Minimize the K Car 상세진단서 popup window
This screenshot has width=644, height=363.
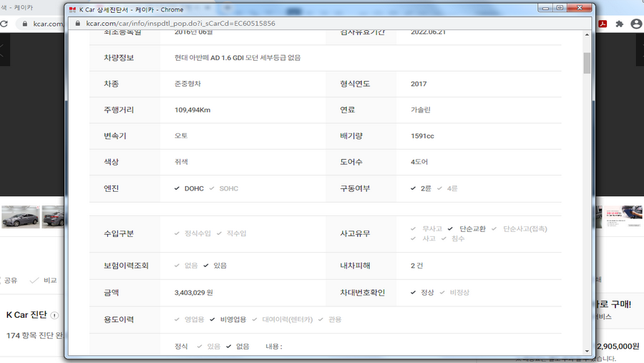tap(545, 8)
